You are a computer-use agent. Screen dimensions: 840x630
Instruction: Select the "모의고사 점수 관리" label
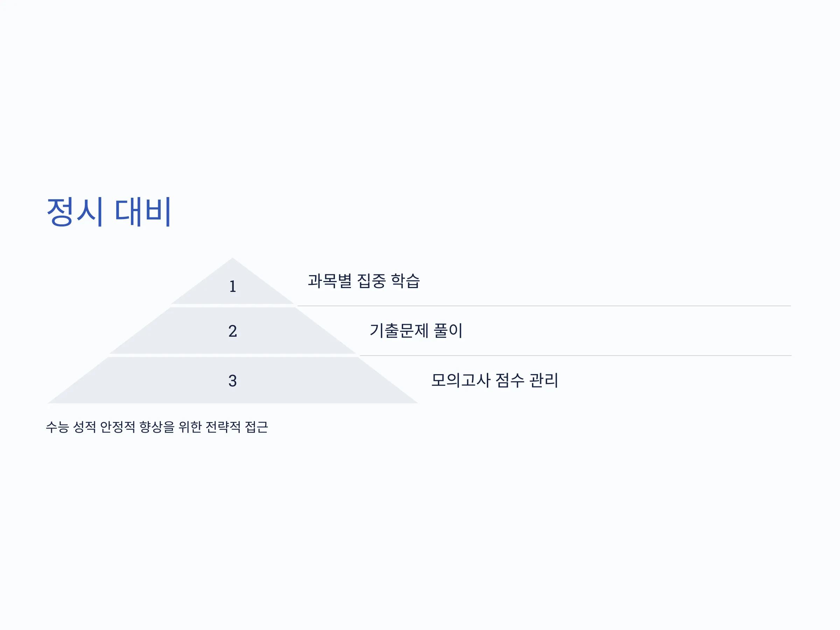tap(495, 380)
